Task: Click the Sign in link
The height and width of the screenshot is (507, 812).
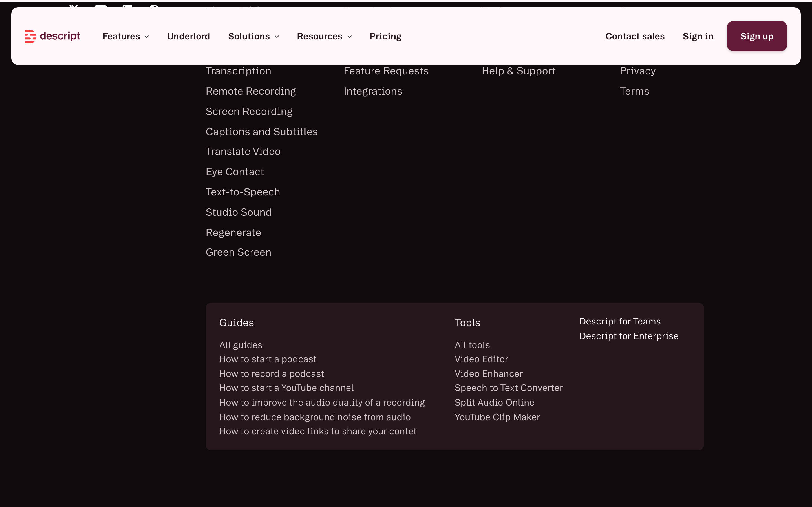Action: coord(698,36)
